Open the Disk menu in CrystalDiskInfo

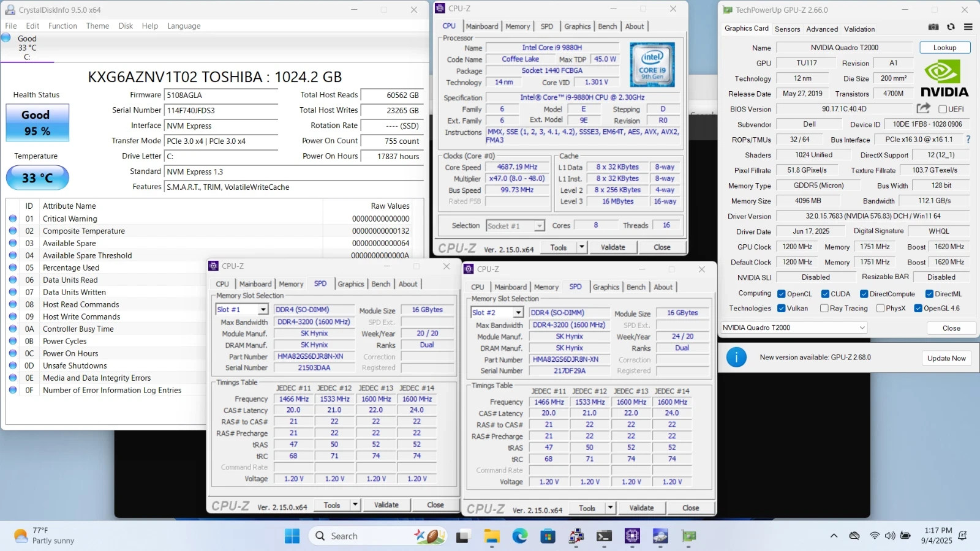[x=126, y=26]
